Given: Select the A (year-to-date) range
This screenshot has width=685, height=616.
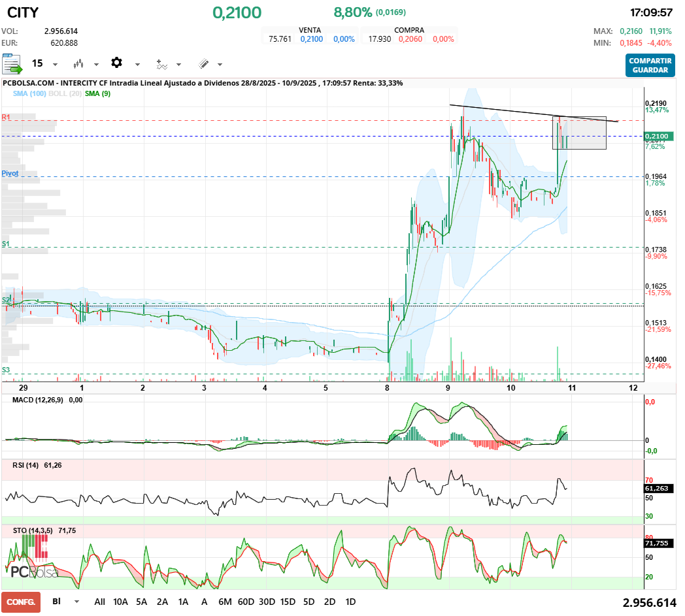Looking at the screenshot, I should 204,602.
